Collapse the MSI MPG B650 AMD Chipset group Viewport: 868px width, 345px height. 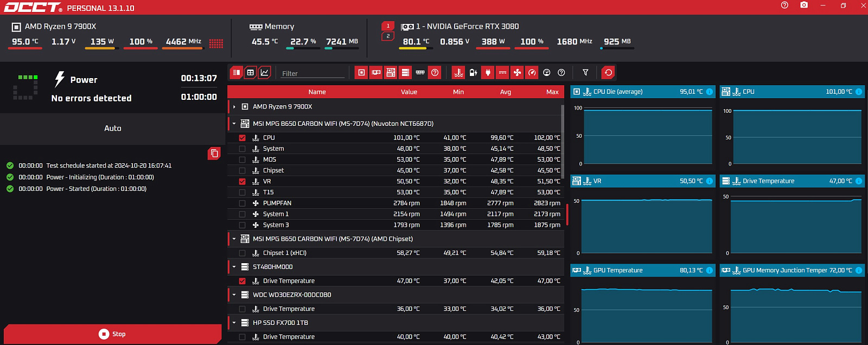234,239
